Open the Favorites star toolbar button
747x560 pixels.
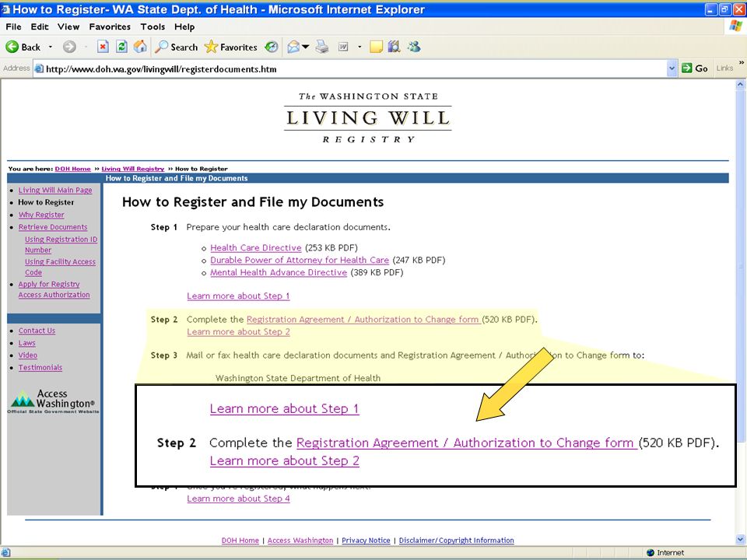[x=230, y=47]
